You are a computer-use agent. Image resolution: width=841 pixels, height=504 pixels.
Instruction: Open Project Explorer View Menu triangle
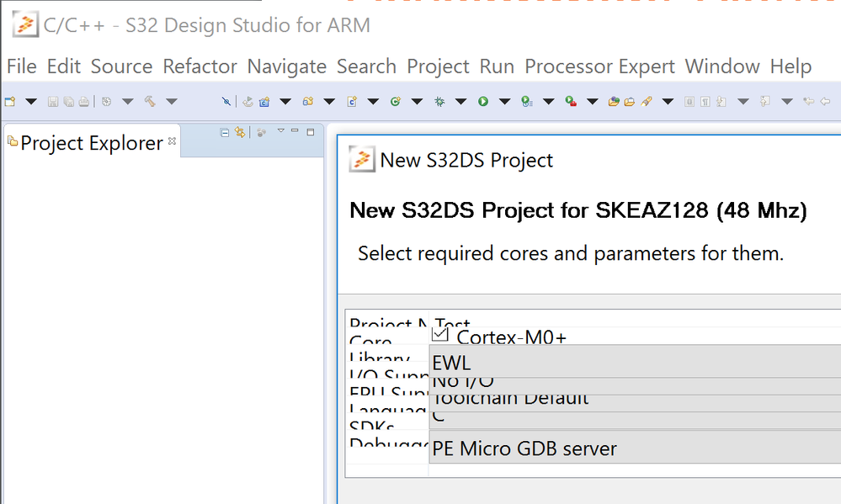[281, 131]
